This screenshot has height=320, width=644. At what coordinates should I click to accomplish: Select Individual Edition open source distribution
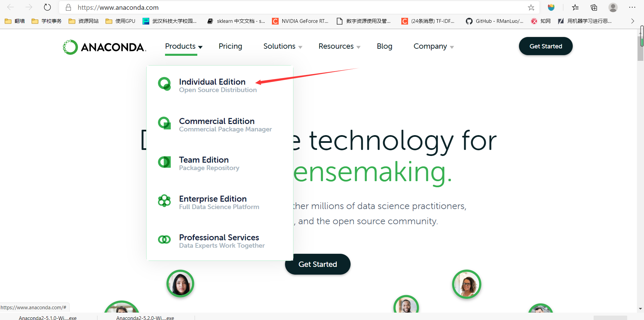click(x=218, y=85)
